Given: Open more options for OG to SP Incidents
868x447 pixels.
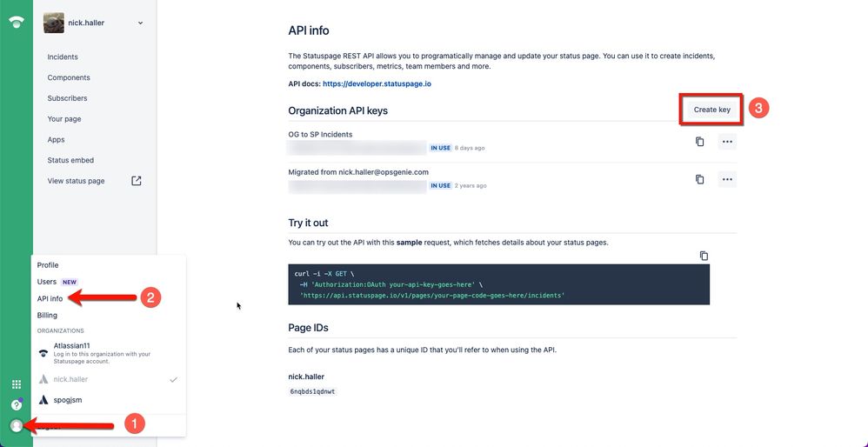Looking at the screenshot, I should (x=727, y=142).
